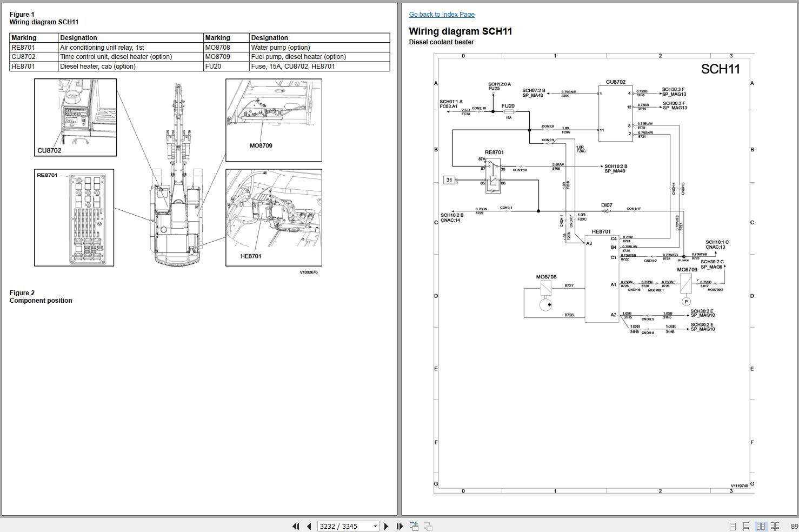Click the SCH11 label on wiring diagram
The image size is (799, 532).
(x=720, y=69)
